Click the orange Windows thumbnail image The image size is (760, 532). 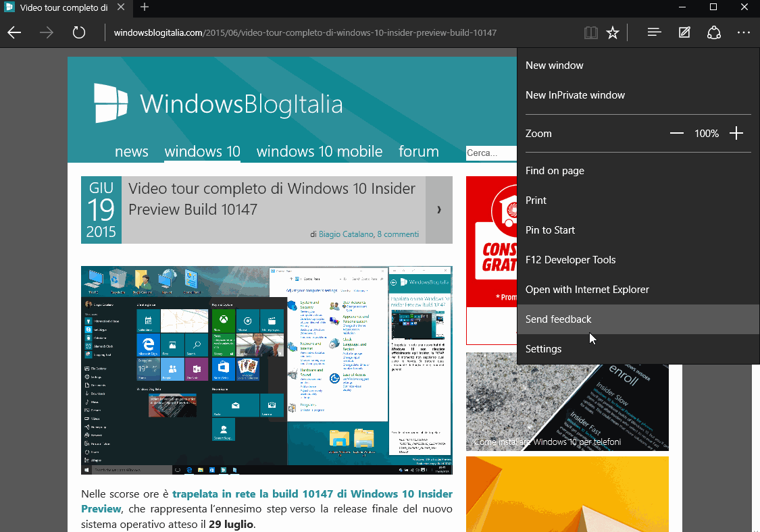click(567, 494)
